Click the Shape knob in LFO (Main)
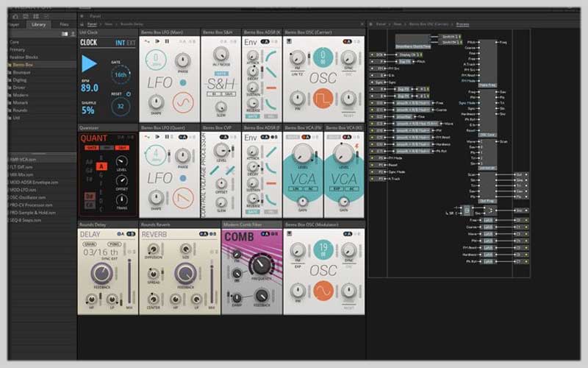Image resolution: width=588 pixels, height=368 pixels. (156, 102)
